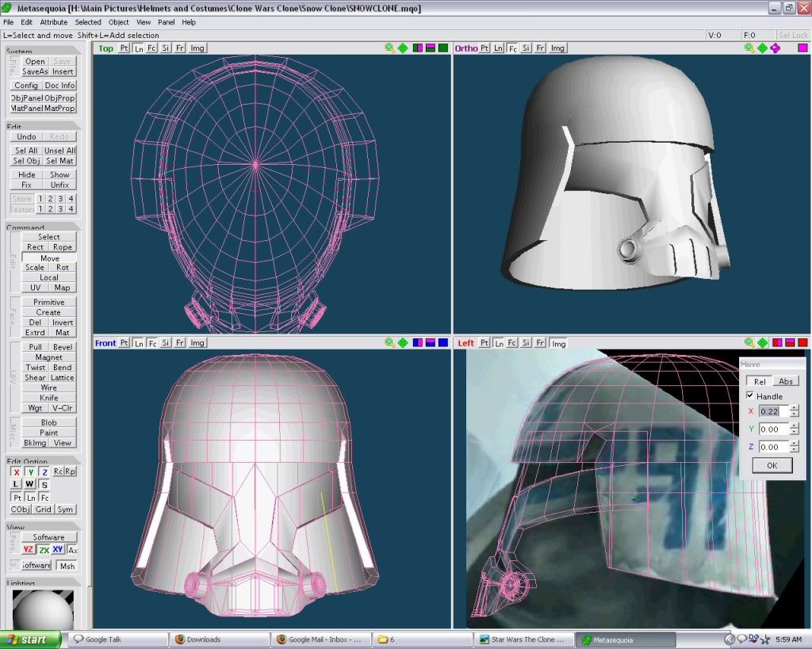Toggle Pt display in Top viewport header
The width and height of the screenshot is (812, 649).
click(124, 48)
